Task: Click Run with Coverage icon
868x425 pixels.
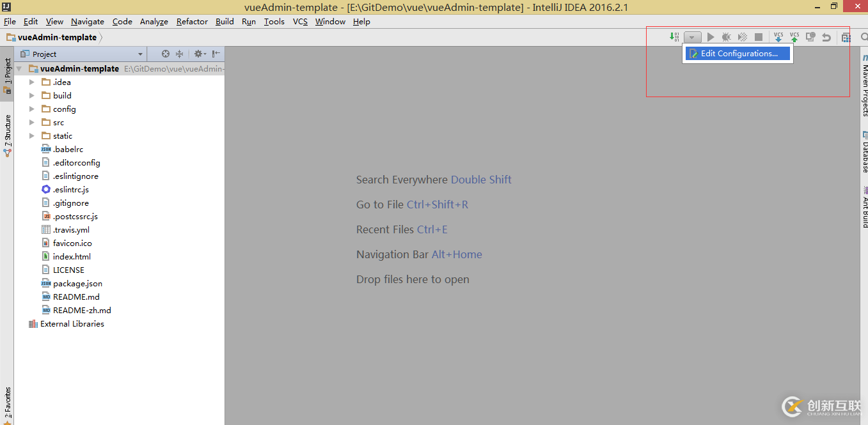Action: point(743,38)
